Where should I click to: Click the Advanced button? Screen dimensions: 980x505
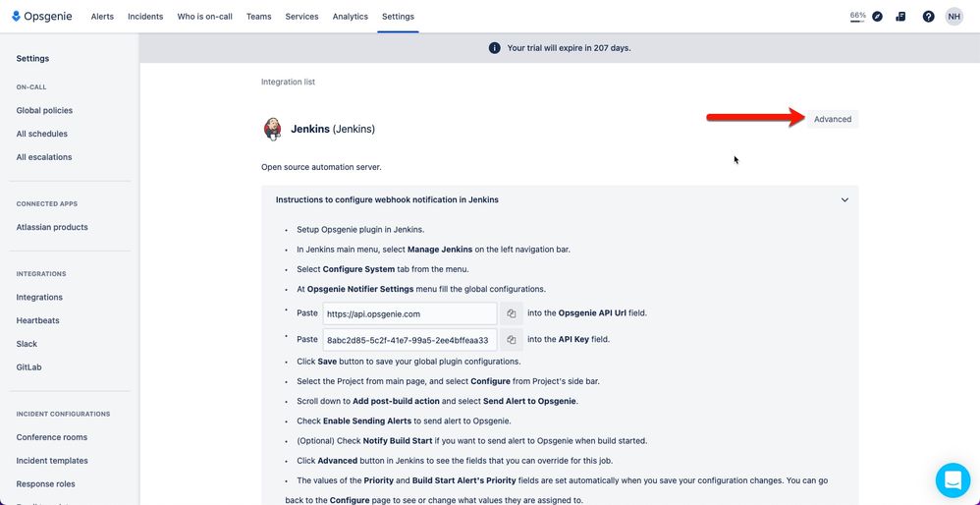833,119
